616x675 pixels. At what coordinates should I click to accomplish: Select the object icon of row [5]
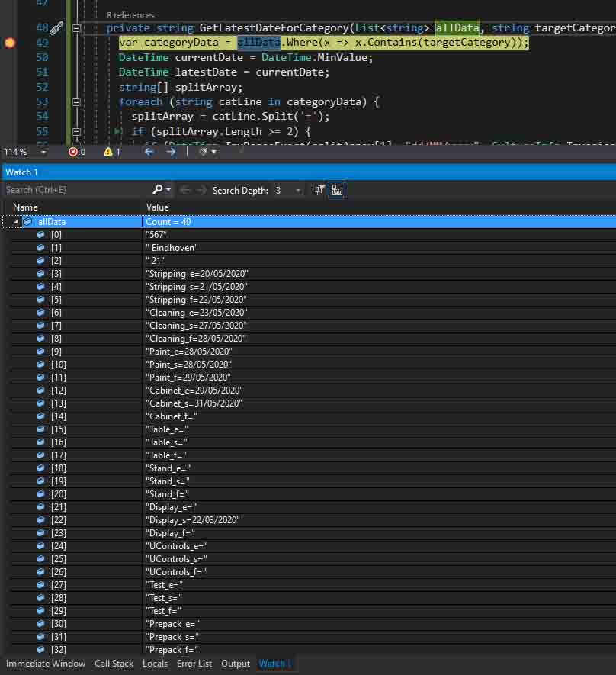[40, 300]
